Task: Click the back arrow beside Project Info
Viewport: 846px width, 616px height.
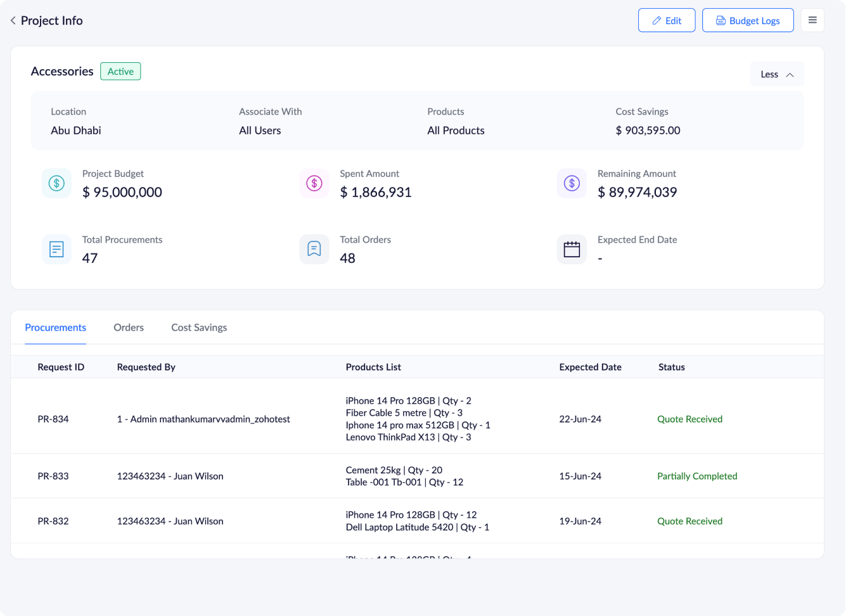Action: pyautogui.click(x=13, y=21)
